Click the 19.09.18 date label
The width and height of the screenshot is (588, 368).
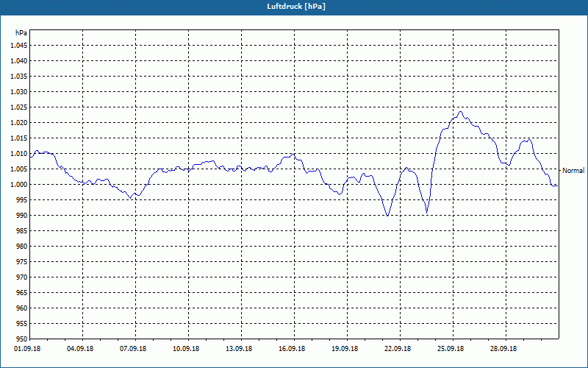tap(345, 348)
